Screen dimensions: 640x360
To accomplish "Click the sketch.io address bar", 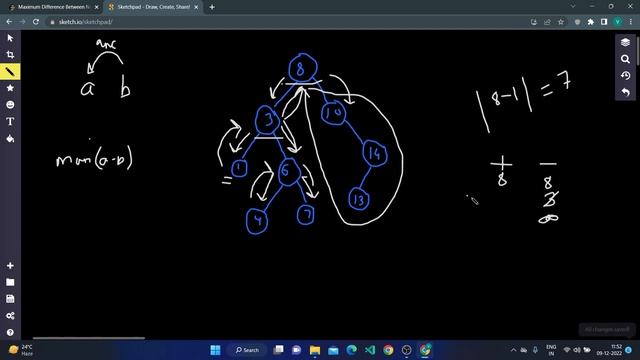I will click(286, 22).
